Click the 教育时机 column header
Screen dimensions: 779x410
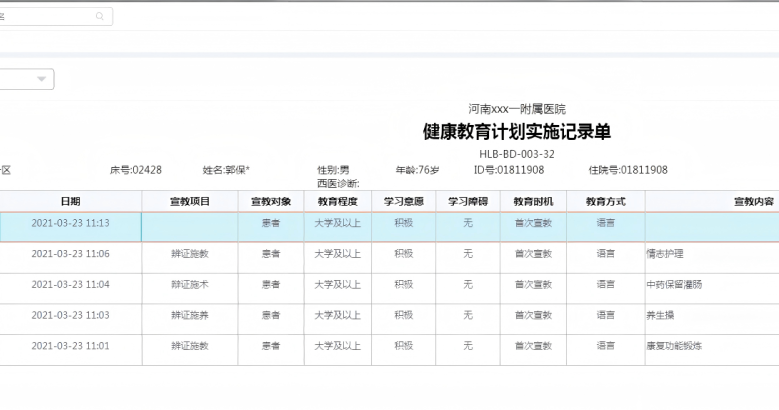533,201
